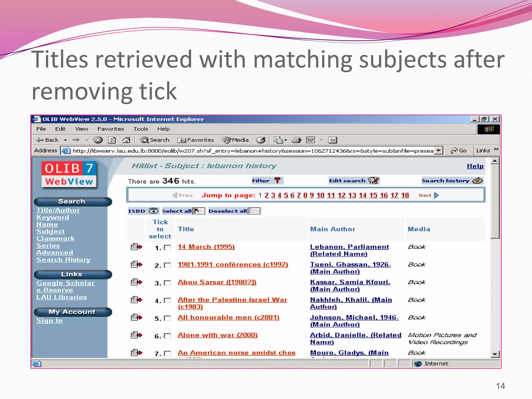Click the Search history icon
The width and height of the screenshot is (532, 399).
[x=477, y=180]
